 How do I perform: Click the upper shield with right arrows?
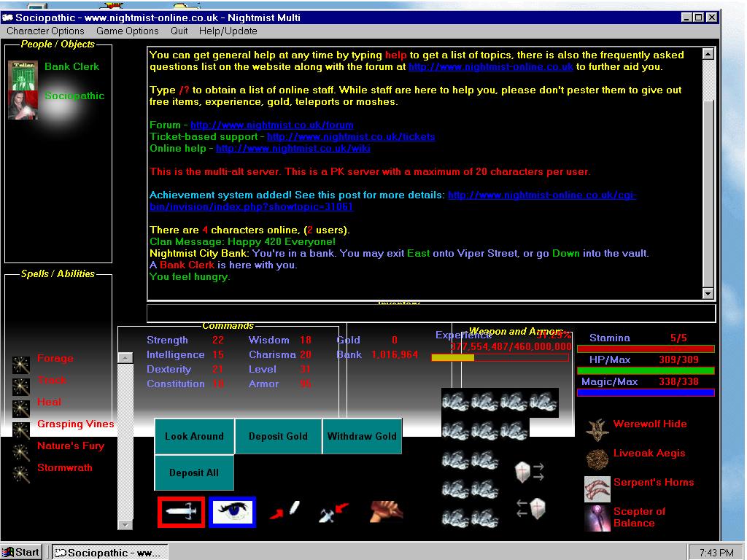coord(530,472)
